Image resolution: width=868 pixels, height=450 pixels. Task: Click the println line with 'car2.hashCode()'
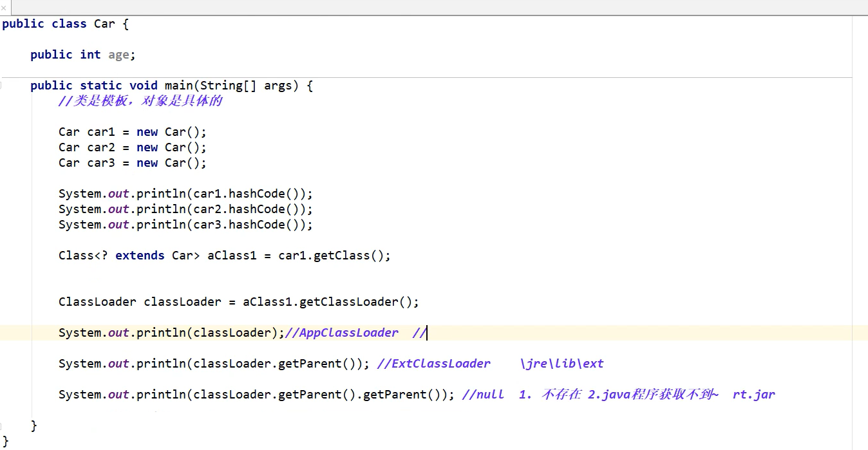pyautogui.click(x=185, y=209)
